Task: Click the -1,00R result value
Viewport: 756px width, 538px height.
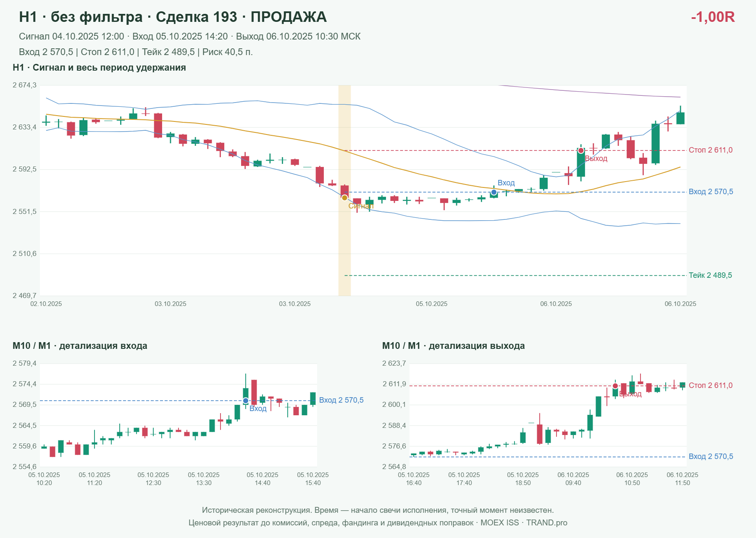Action: point(713,17)
